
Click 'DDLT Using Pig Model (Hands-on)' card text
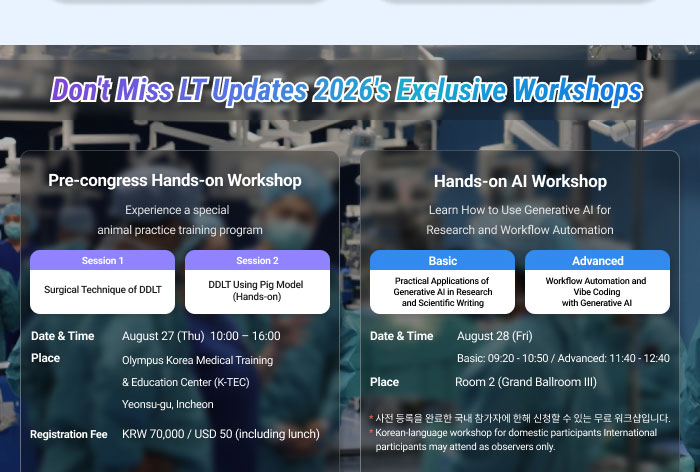tap(256, 291)
